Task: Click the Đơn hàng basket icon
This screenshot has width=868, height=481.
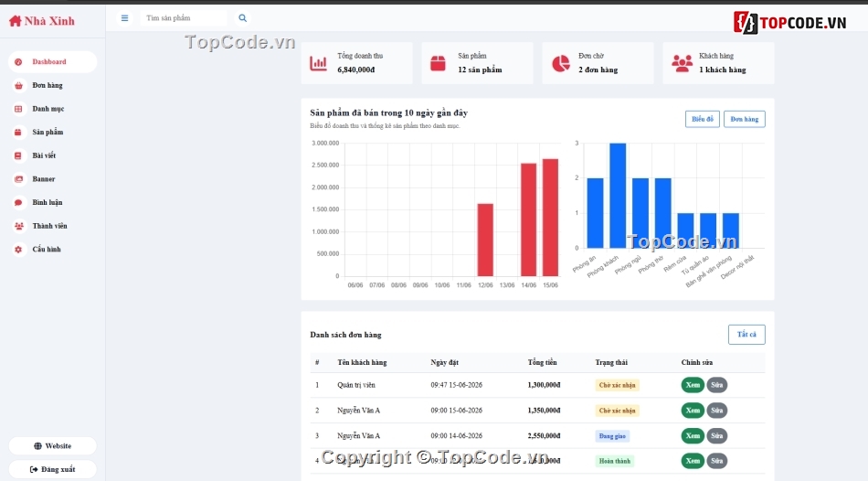Action: point(18,85)
